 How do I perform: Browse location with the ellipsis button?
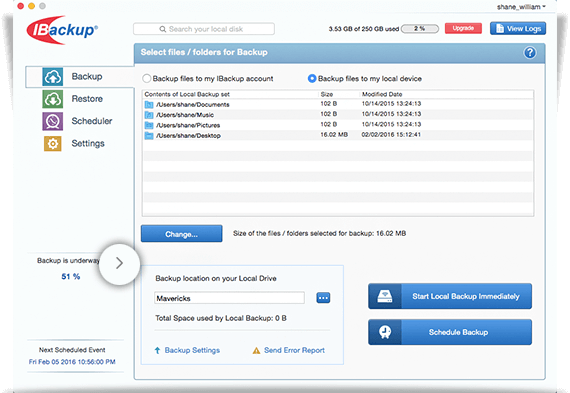[x=323, y=298]
